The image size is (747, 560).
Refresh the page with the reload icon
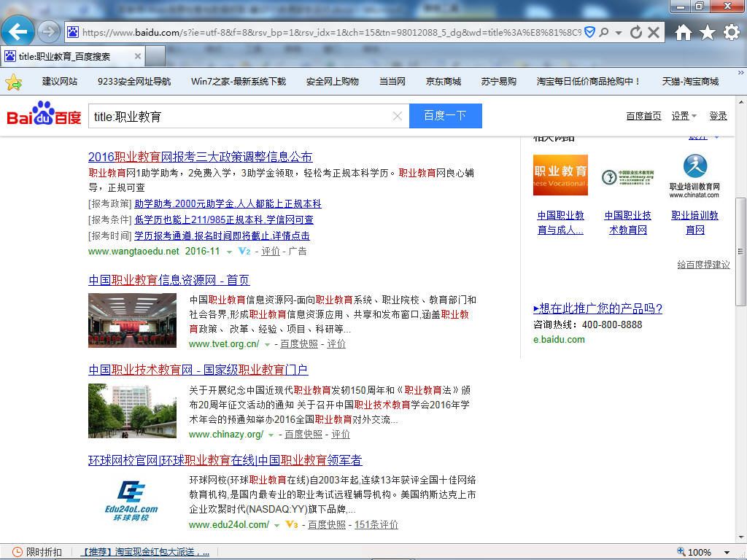(635, 32)
